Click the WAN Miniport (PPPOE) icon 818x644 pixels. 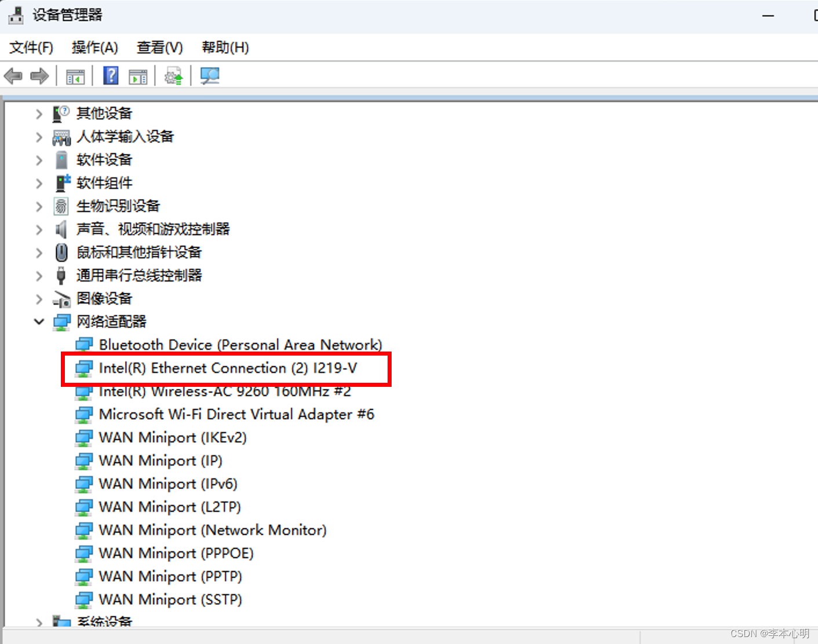click(x=84, y=554)
